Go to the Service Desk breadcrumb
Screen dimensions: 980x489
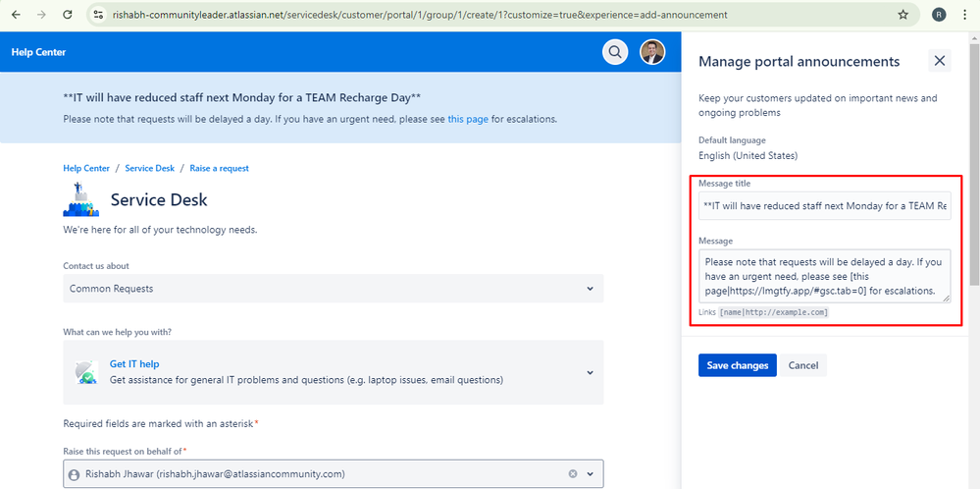150,168
